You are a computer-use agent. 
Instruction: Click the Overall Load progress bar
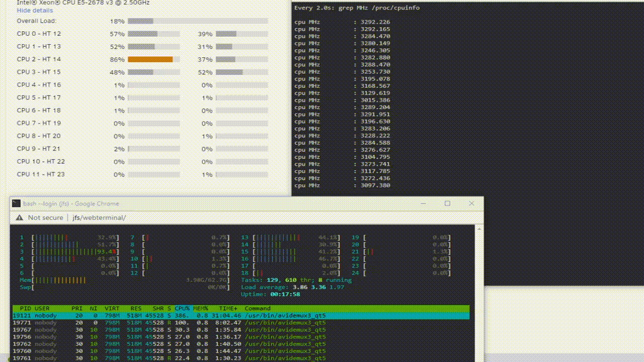198,21
